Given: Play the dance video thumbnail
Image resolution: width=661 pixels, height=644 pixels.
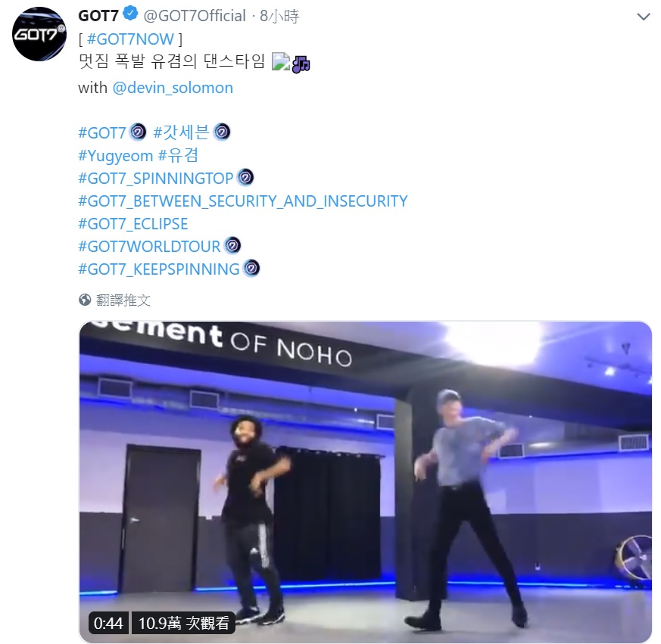Looking at the screenshot, I should pyautogui.click(x=366, y=482).
